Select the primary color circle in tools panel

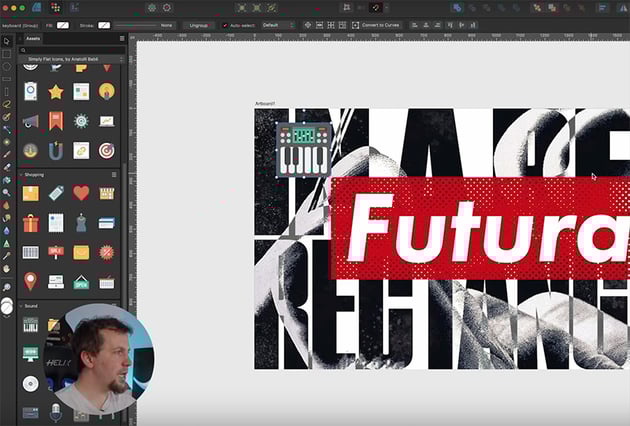pyautogui.click(x=7, y=308)
